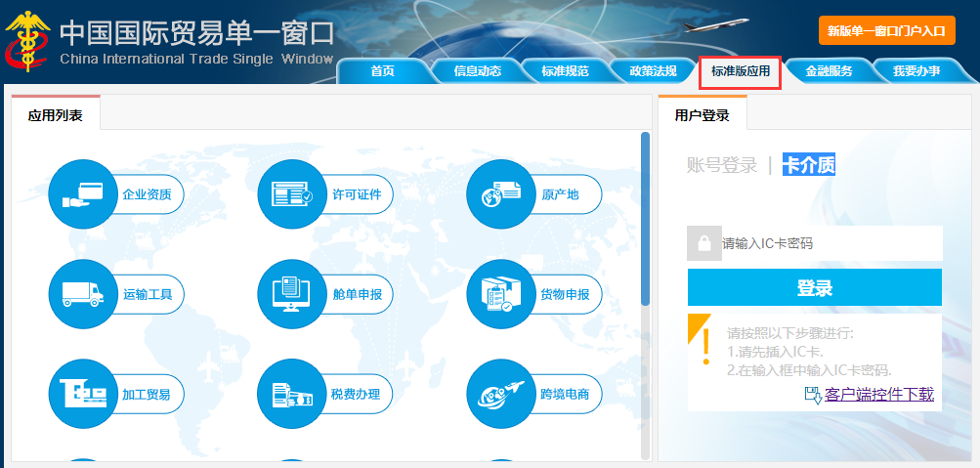Select the 标准版应用 tab
Image resolution: width=980 pixels, height=468 pixels.
pos(740,71)
